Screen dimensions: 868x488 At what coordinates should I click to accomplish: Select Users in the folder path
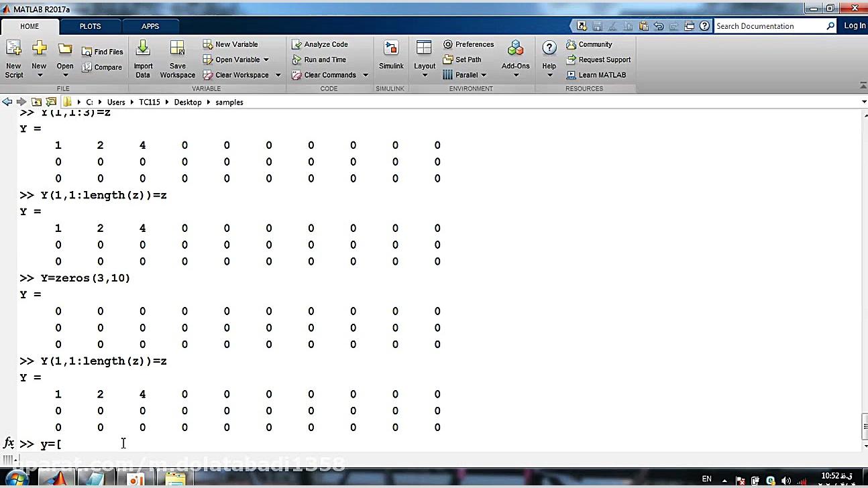(116, 102)
